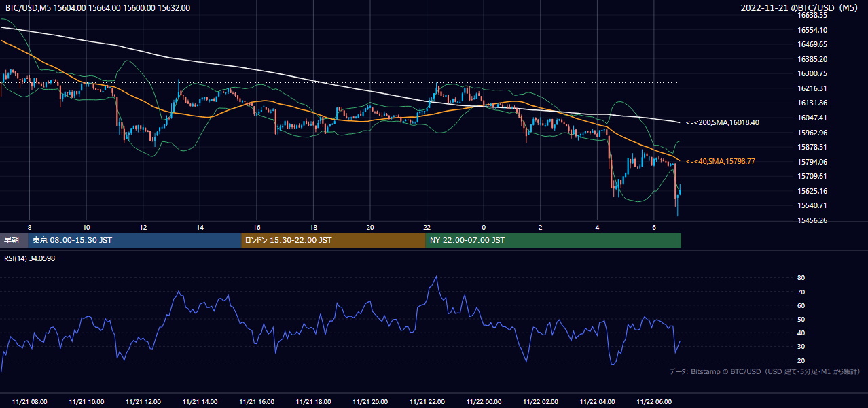868x408 pixels.
Task: Select the 40 SMA 15798.77 label
Action: point(720,161)
